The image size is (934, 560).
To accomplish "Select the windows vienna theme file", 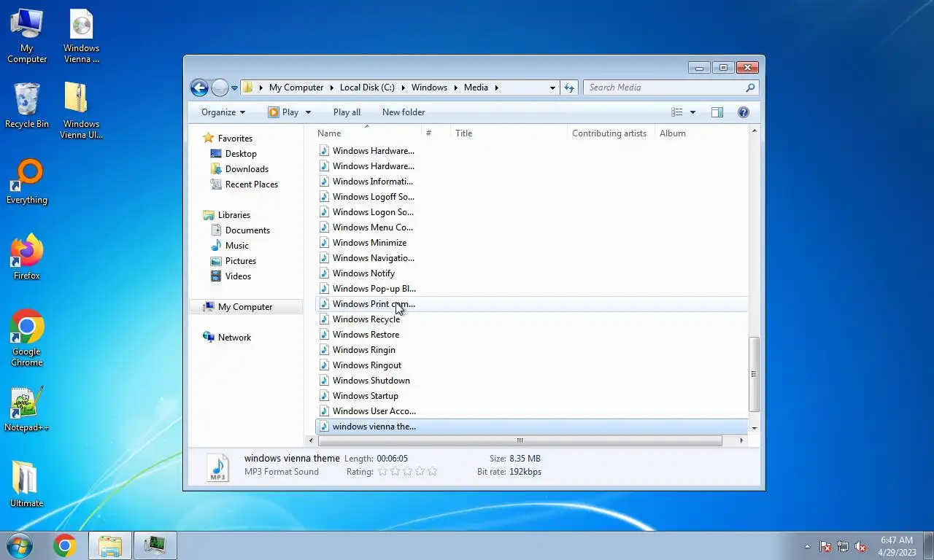I will 532,427.
